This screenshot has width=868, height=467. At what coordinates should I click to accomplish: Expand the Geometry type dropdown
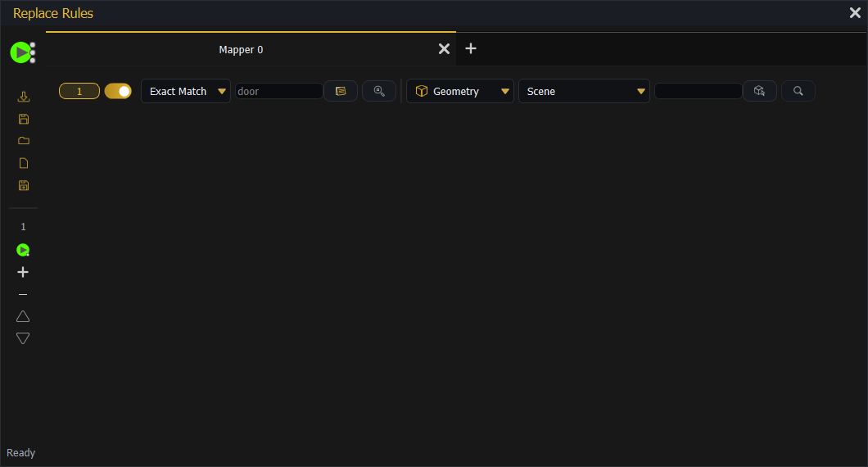pos(460,91)
